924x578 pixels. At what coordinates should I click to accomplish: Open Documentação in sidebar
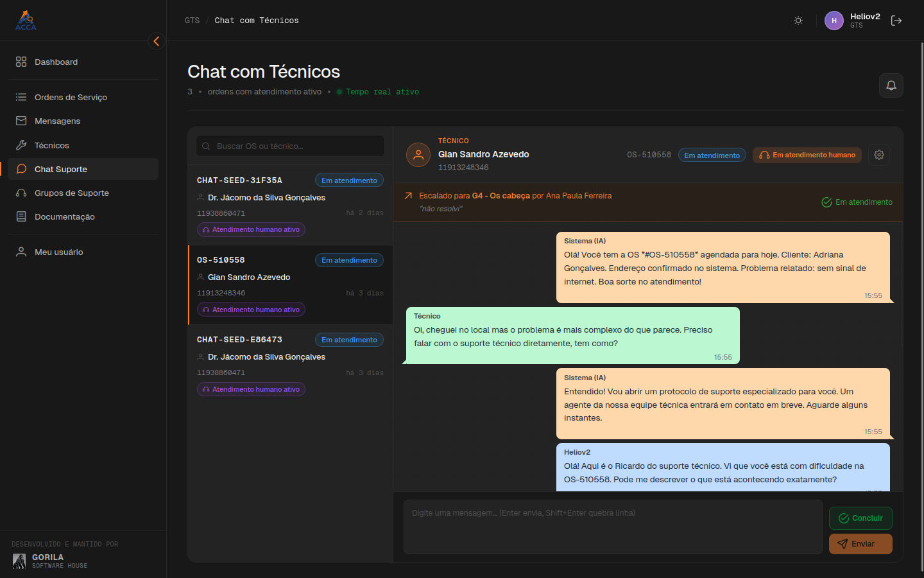83,216
